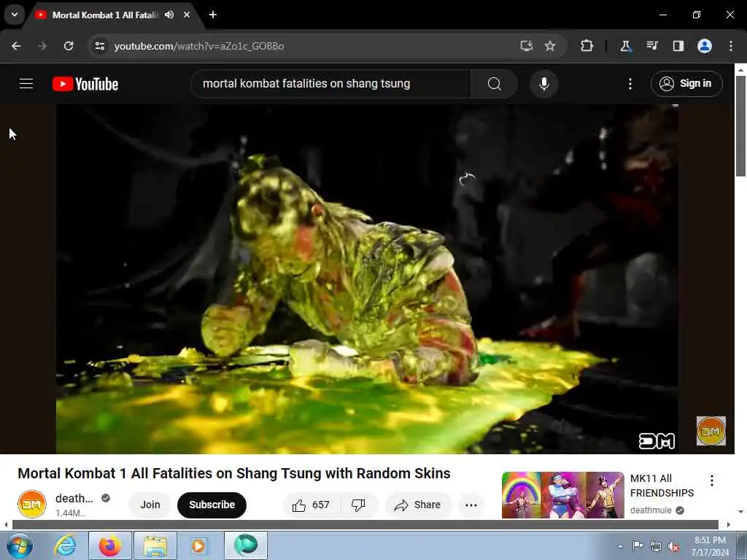The image size is (747, 560).
Task: Click the horizontal scrollbar at the bottom
Action: point(365,525)
